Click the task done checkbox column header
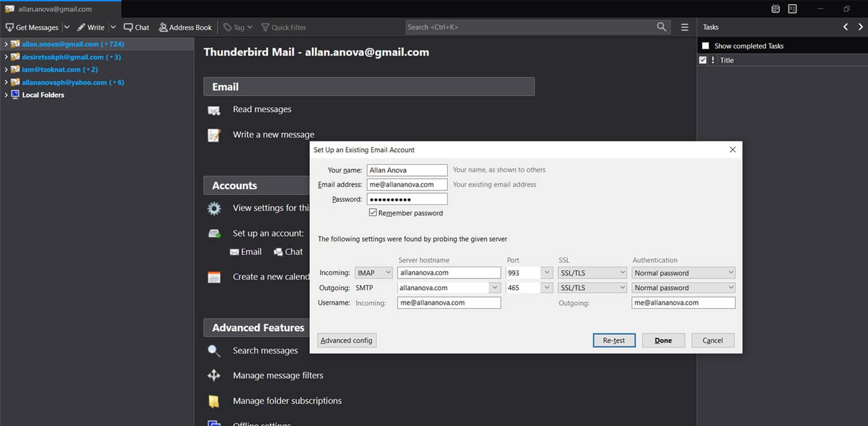This screenshot has width=868, height=426. 702,60
